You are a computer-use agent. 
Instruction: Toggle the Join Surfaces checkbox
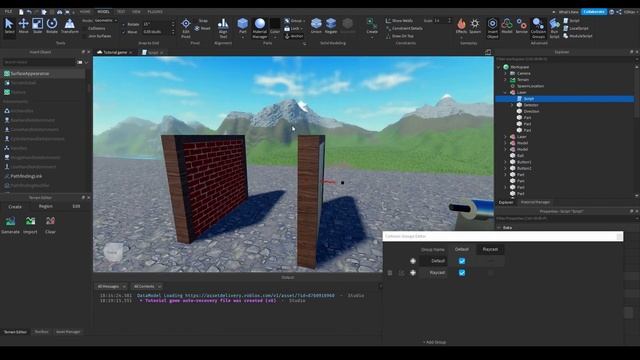click(x=85, y=36)
